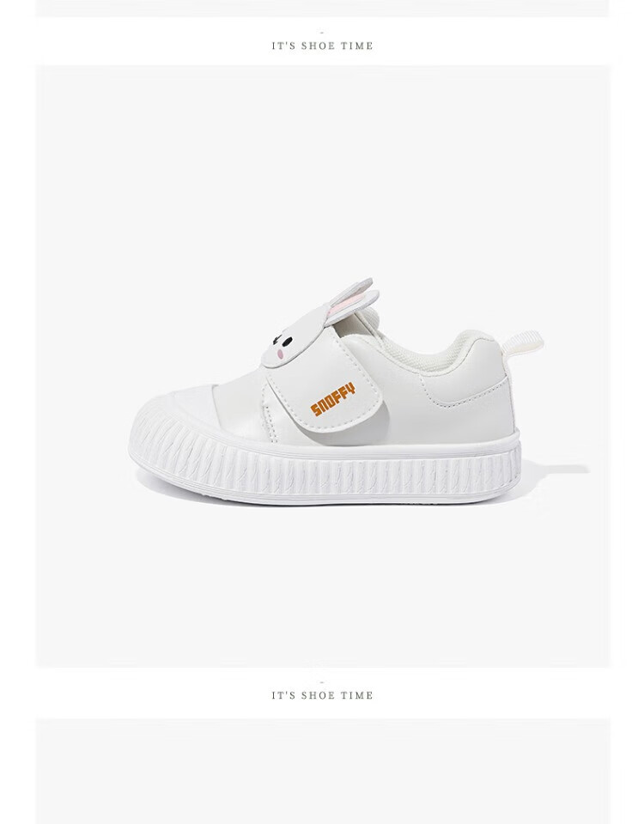644x824 pixels.
Task: Click the small dash above the lower heading
Action: [322, 682]
